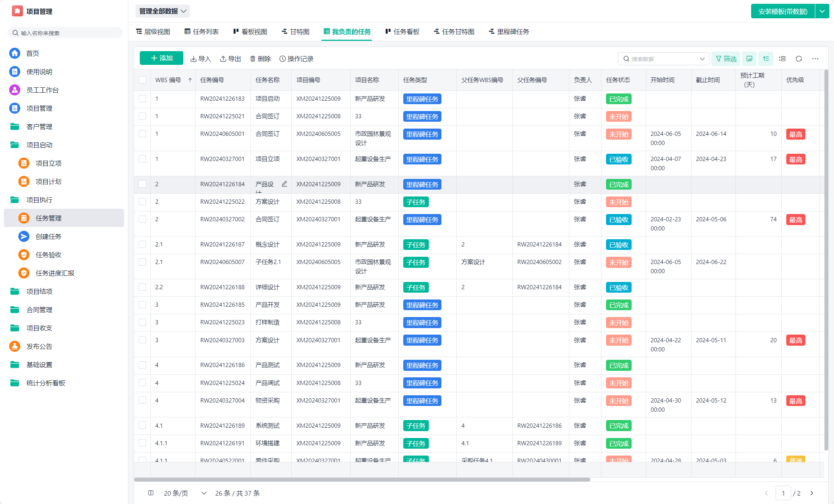Image resolution: width=834 pixels, height=504 pixels.
Task: Open the 安装模板 dropdown arrow
Action: 822,11
